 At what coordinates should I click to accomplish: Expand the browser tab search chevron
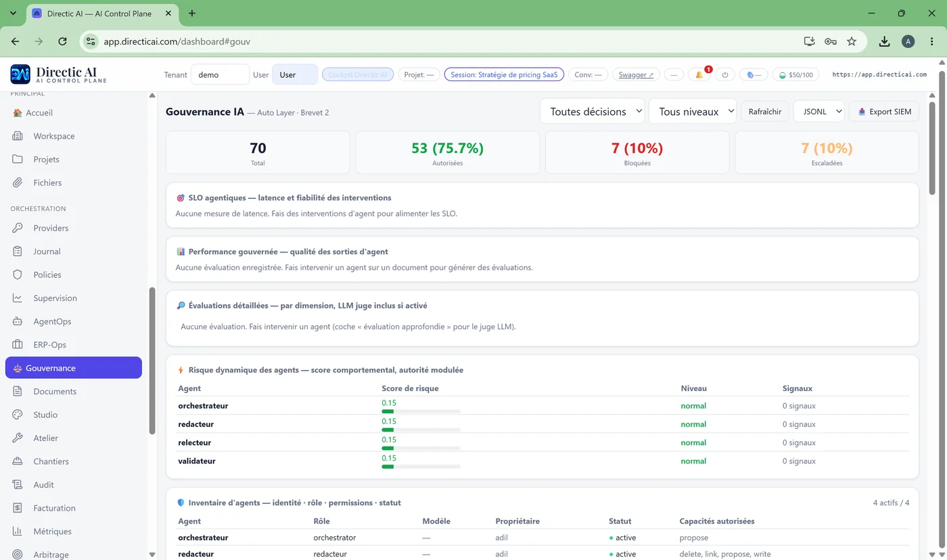pyautogui.click(x=13, y=13)
